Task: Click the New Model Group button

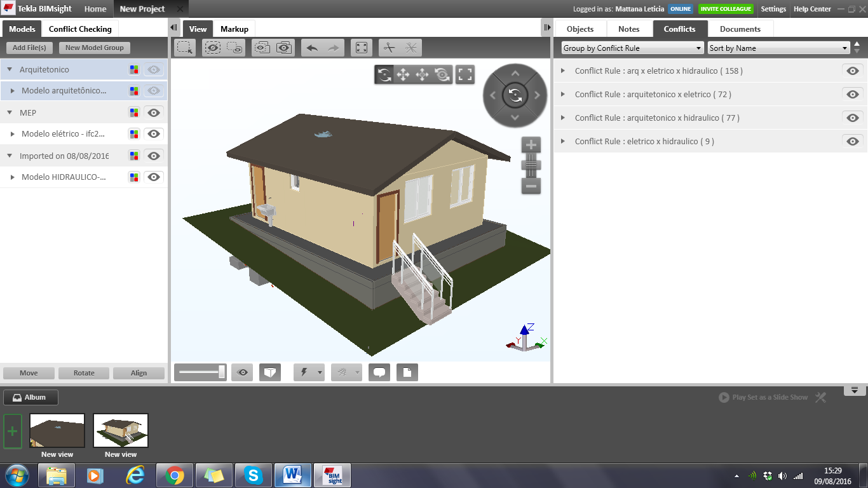Action: click(95, 48)
